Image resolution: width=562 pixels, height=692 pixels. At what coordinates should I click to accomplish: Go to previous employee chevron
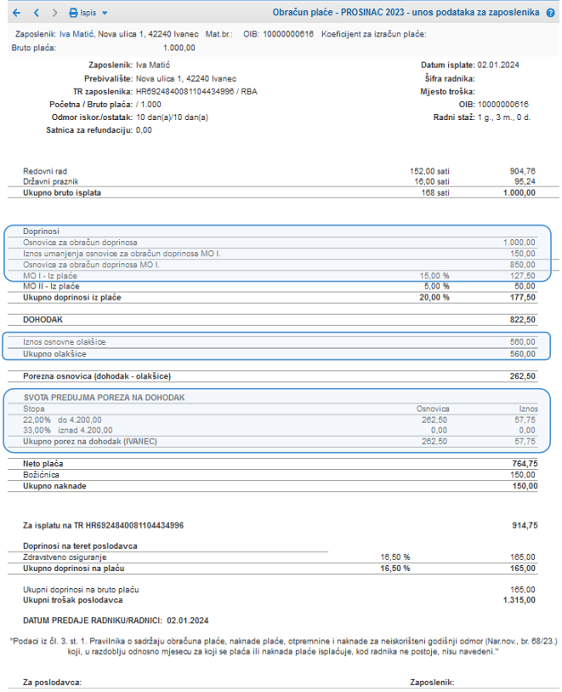click(x=36, y=13)
